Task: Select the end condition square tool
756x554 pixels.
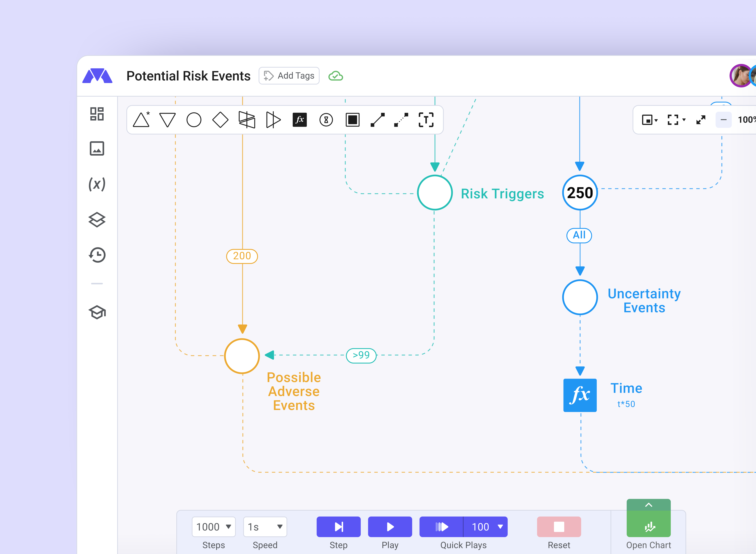Action: [353, 120]
